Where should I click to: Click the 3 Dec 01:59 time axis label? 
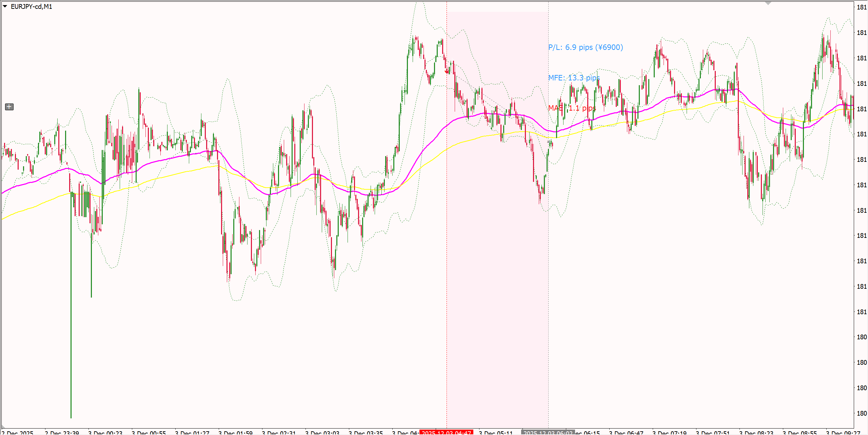(235, 432)
